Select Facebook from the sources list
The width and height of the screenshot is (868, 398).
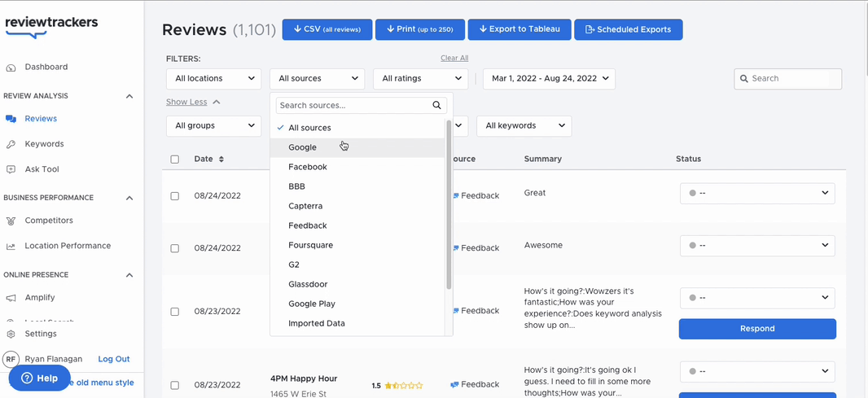coord(357,167)
